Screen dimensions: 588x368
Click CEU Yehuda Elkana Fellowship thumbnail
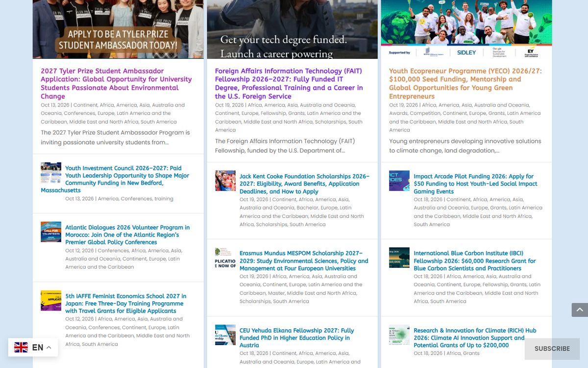tap(225, 335)
